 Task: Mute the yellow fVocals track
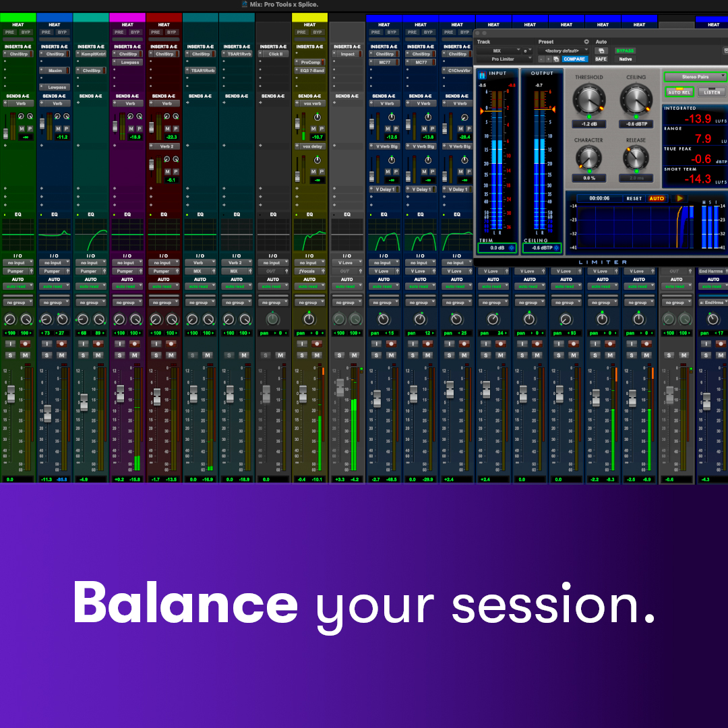[317, 355]
